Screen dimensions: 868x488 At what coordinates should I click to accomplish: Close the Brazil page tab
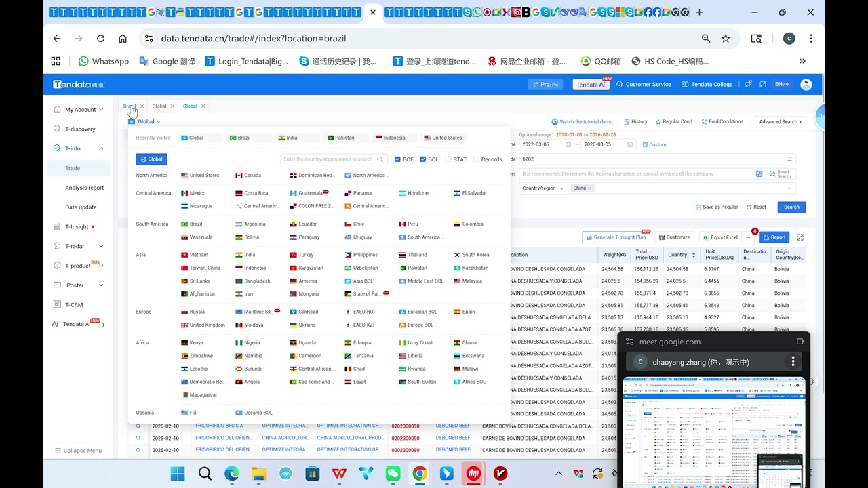[142, 106]
